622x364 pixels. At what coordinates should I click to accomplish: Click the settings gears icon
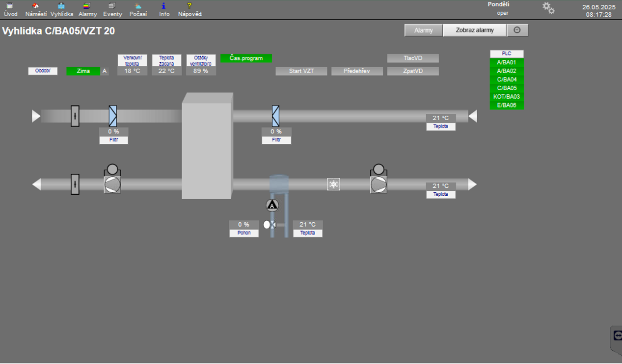point(548,8)
